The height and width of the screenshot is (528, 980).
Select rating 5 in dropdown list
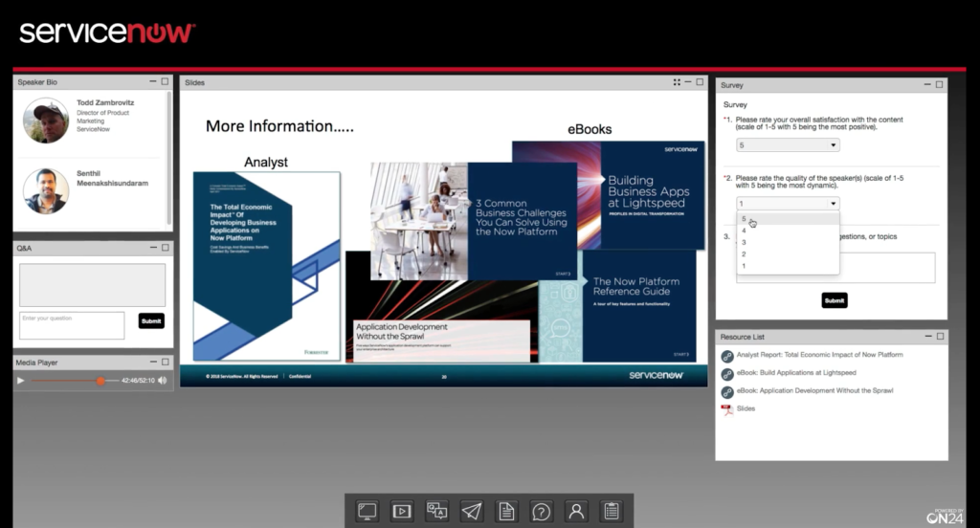(x=788, y=219)
